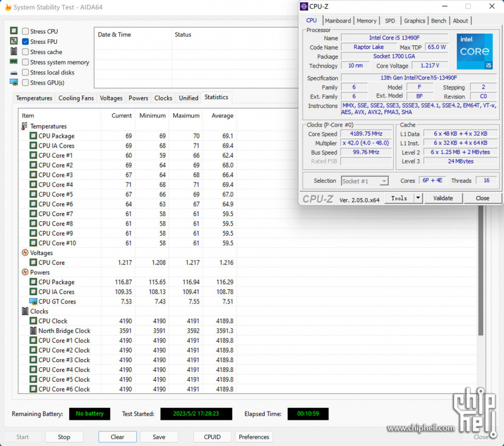Click the Elapsed Time value 00:10:59

[x=308, y=414]
